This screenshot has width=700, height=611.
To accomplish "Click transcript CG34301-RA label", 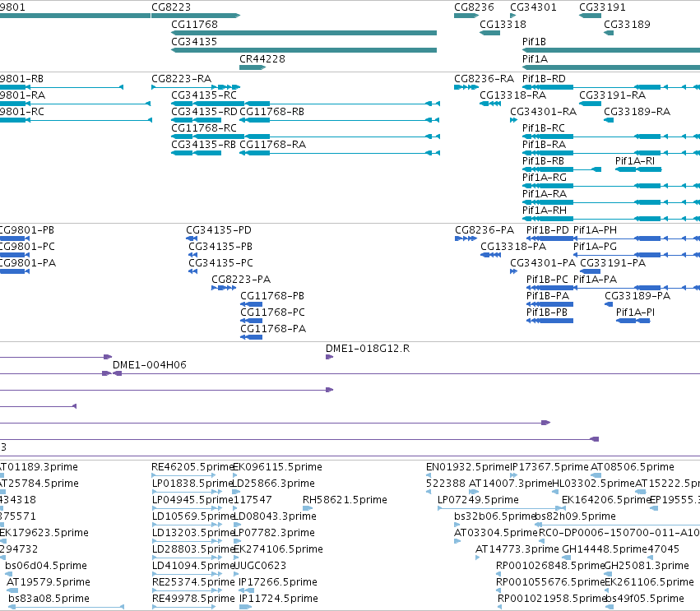I will (x=544, y=112).
